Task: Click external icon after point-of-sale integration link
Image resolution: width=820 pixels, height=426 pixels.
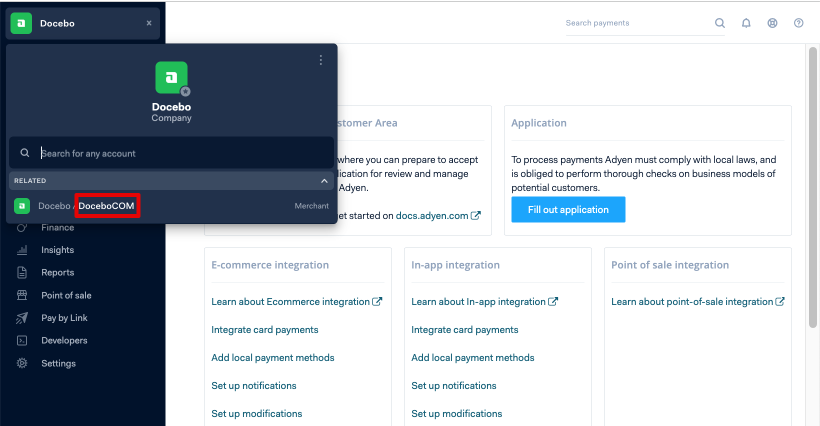Action: click(x=780, y=301)
